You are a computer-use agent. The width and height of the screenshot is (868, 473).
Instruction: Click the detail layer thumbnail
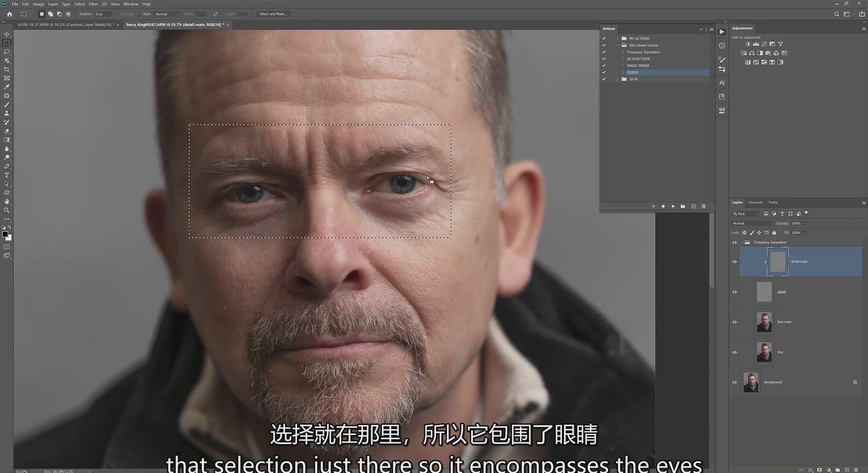pyautogui.click(x=764, y=291)
